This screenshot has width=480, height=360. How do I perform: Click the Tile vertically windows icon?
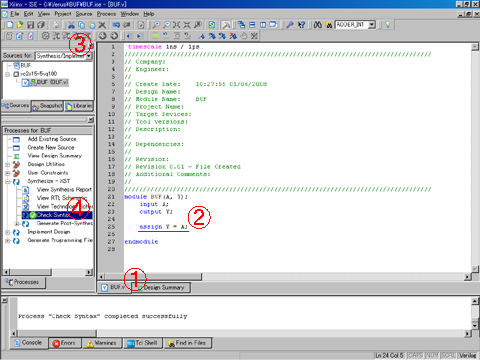[263, 25]
